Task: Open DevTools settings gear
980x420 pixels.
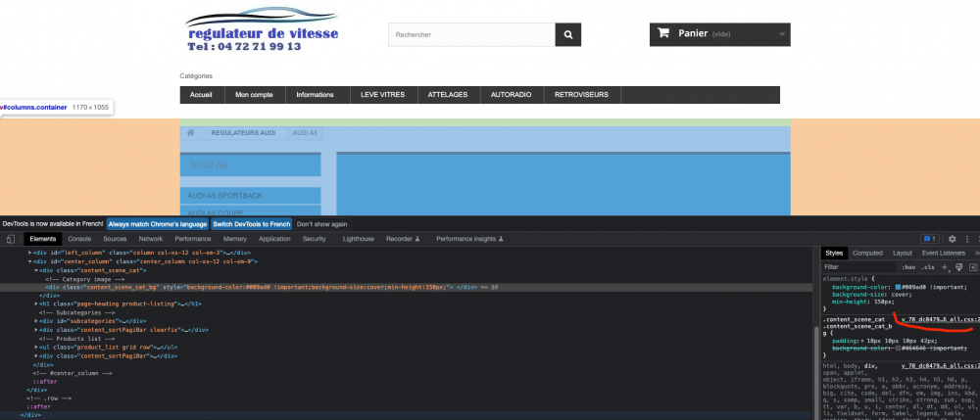Action: coord(952,239)
